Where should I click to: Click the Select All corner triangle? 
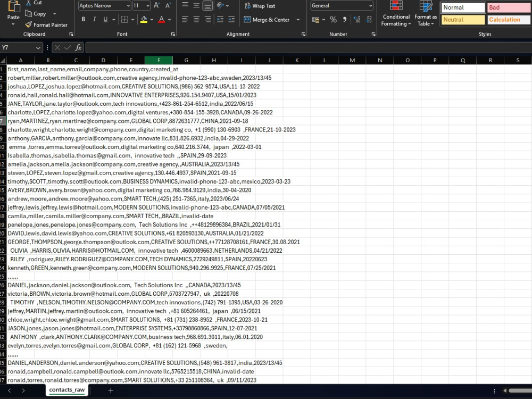pyautogui.click(x=3, y=61)
